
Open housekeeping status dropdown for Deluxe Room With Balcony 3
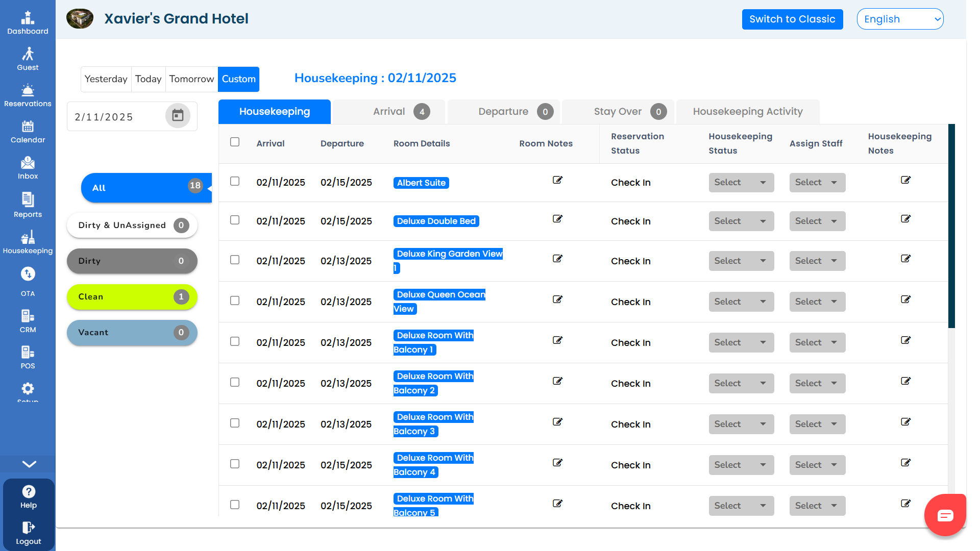pyautogui.click(x=741, y=424)
